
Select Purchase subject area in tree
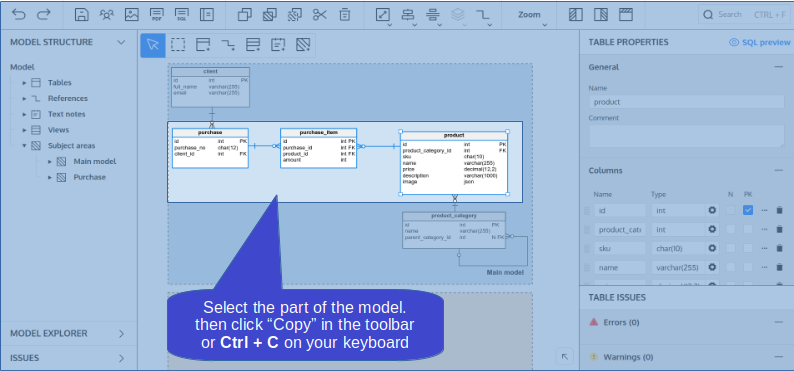(x=89, y=177)
